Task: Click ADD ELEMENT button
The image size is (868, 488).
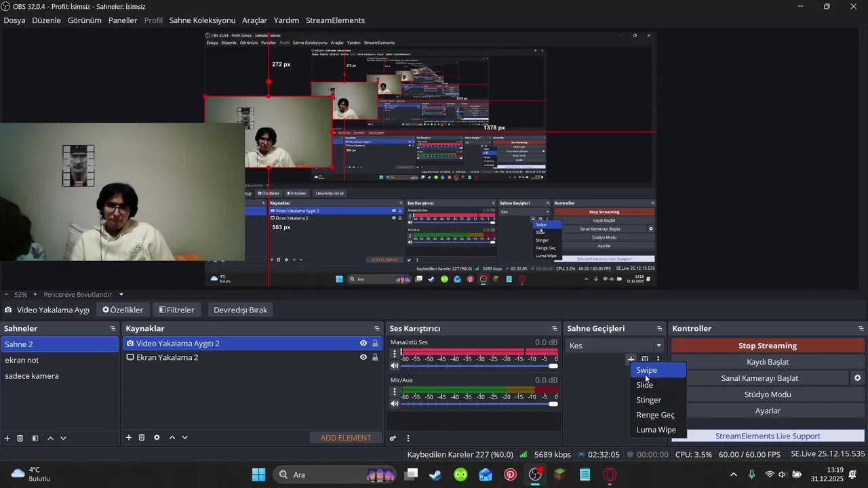Action: tap(346, 438)
